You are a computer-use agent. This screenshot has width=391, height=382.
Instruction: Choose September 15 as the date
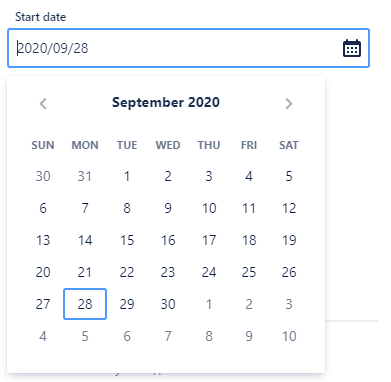point(127,240)
